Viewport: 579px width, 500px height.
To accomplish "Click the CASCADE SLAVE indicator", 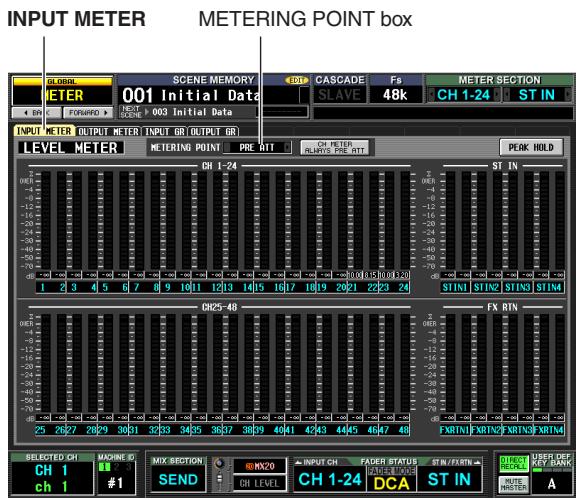I will click(339, 95).
